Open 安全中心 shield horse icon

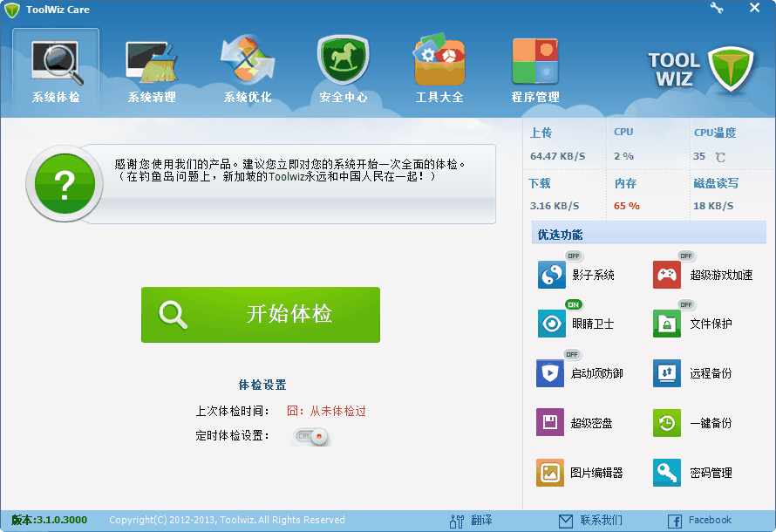(344, 60)
